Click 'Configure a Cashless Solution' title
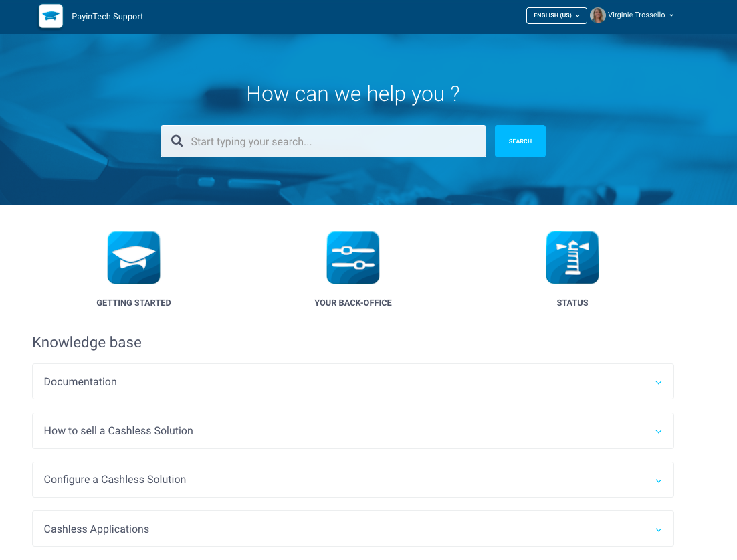The image size is (737, 560). tap(115, 480)
